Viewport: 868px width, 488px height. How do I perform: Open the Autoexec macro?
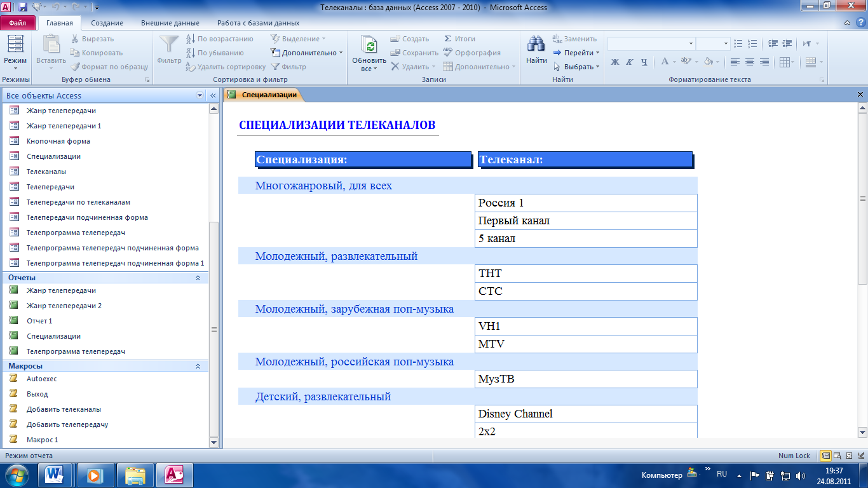tap(41, 379)
